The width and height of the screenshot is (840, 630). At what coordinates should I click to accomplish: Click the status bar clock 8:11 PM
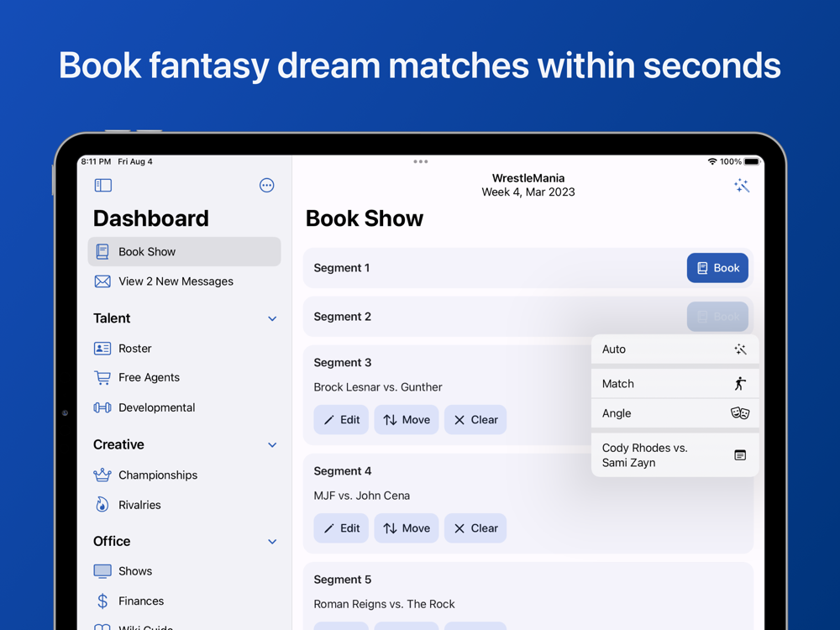pyautogui.click(x=96, y=161)
